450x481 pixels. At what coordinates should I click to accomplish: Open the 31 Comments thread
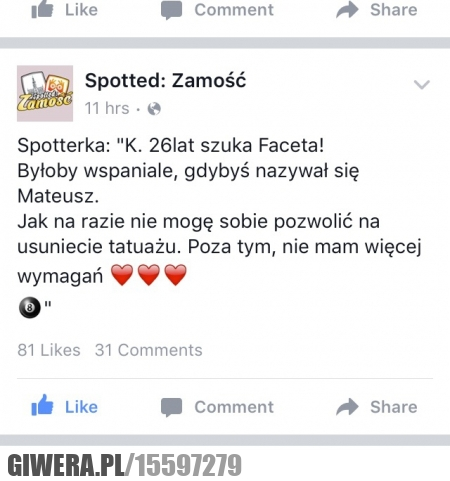pyautogui.click(x=149, y=350)
